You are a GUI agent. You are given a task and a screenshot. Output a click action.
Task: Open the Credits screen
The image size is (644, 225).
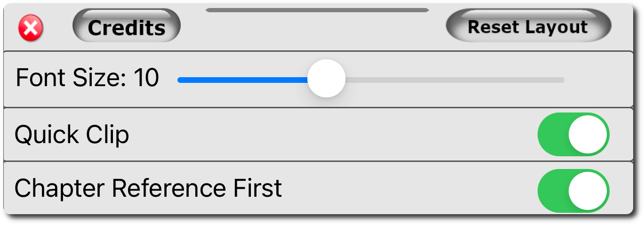tap(127, 28)
